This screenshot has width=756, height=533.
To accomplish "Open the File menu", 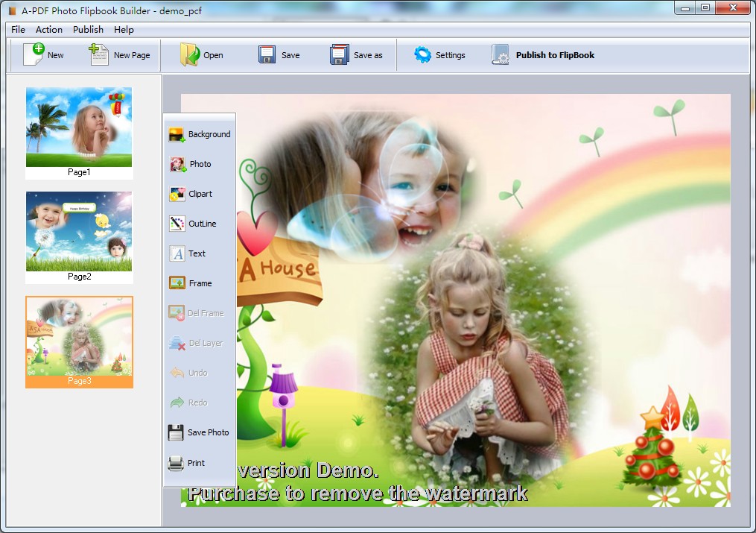I will tap(19, 29).
